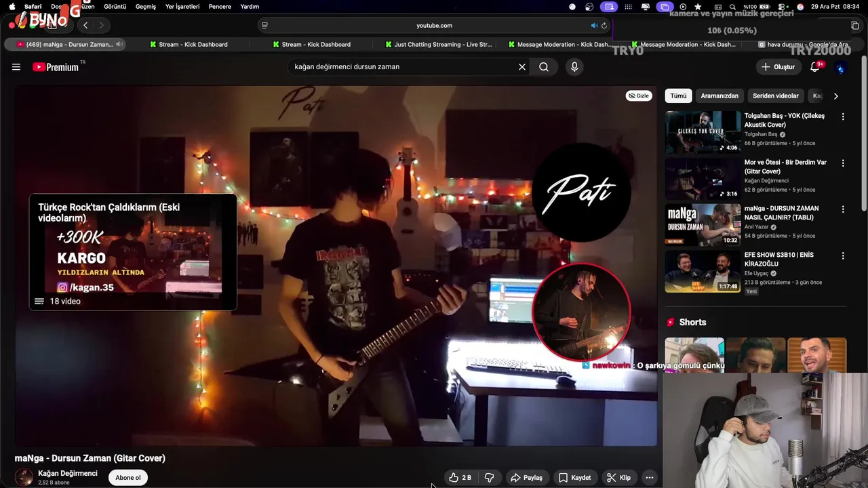
Task: Open the EFE SHOW S3B10 video title
Action: [x=779, y=259]
